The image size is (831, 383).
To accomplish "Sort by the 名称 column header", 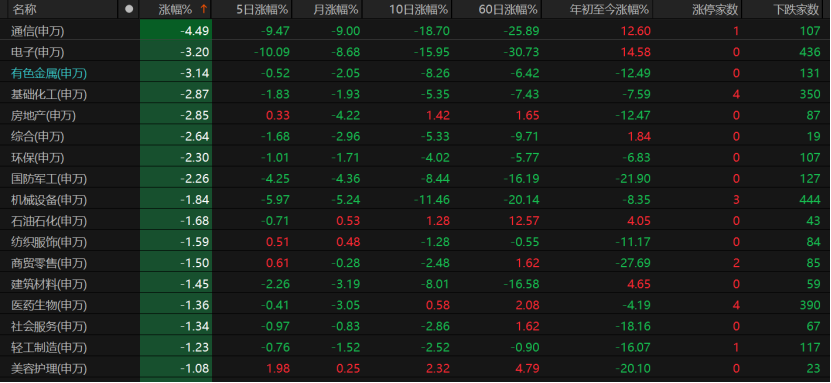I will (x=25, y=9).
